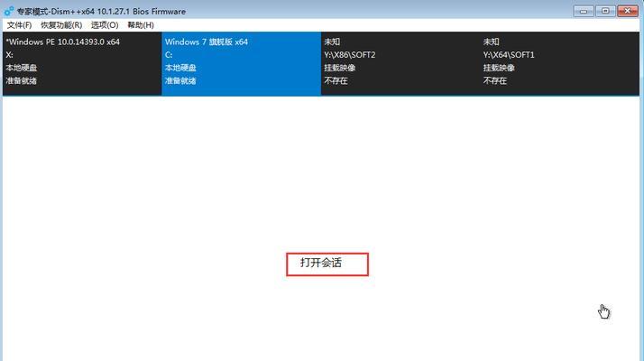
Task: Click the X: drive label under Windows PE
Action: (9, 55)
